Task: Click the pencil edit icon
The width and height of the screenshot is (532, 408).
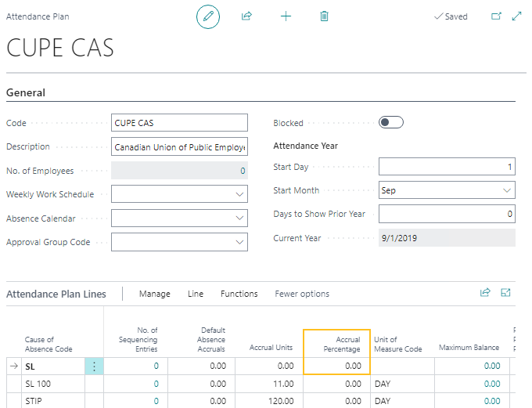Action: (x=208, y=16)
